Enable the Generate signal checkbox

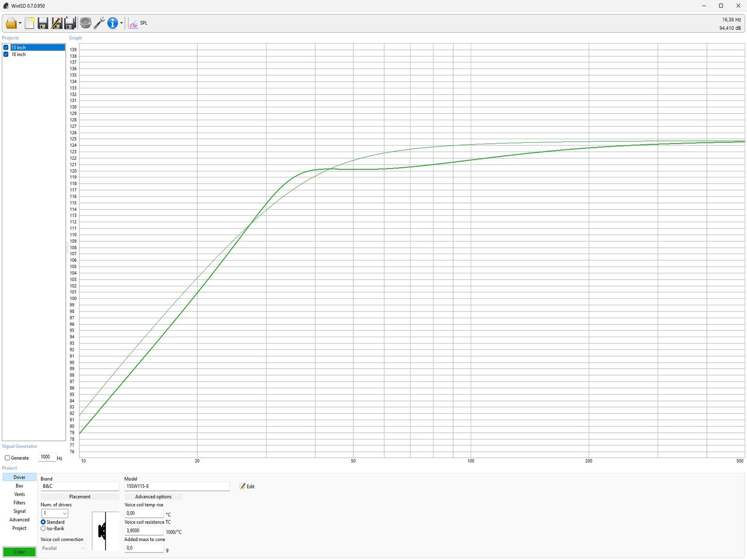point(7,458)
